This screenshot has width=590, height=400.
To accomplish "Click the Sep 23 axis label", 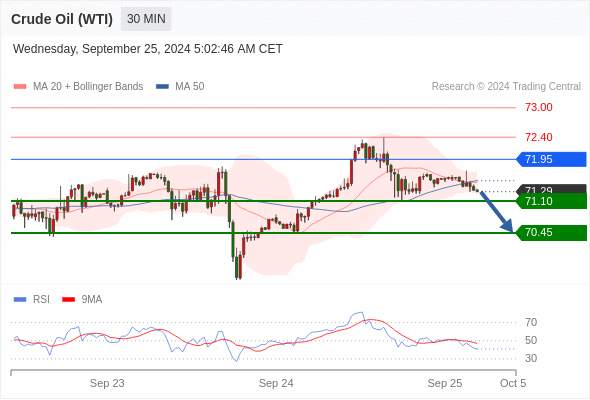I will click(x=107, y=383).
